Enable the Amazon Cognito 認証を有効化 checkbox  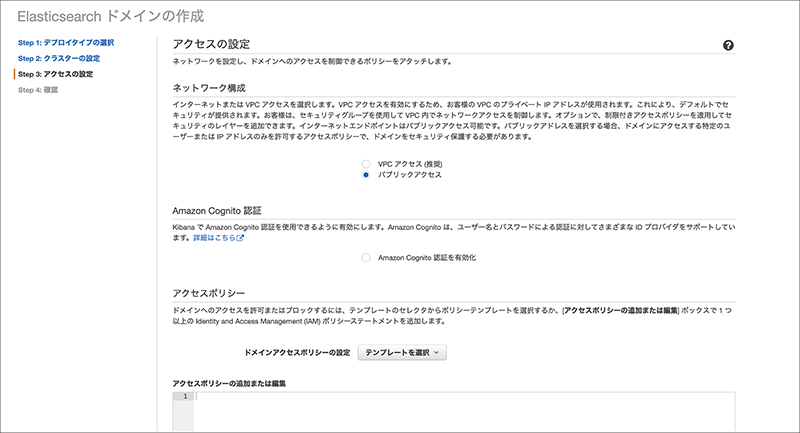(366, 258)
